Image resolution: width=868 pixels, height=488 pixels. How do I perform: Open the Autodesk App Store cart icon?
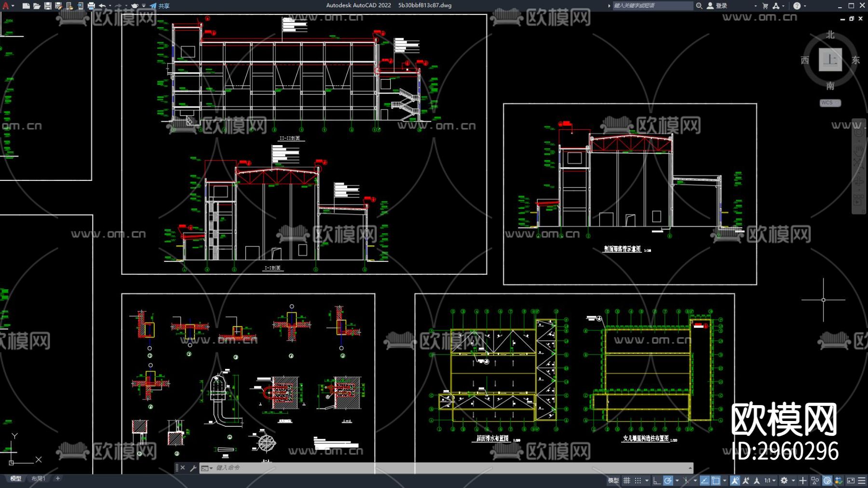pos(765,6)
